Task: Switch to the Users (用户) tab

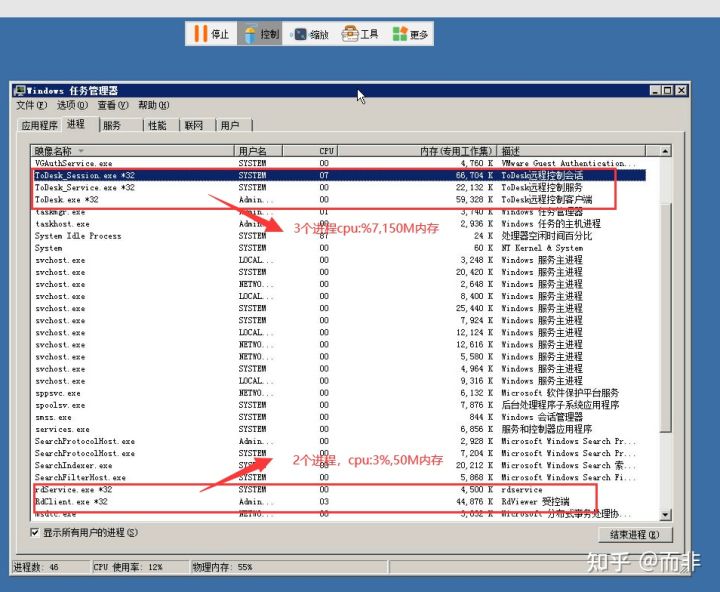Action: (234, 125)
